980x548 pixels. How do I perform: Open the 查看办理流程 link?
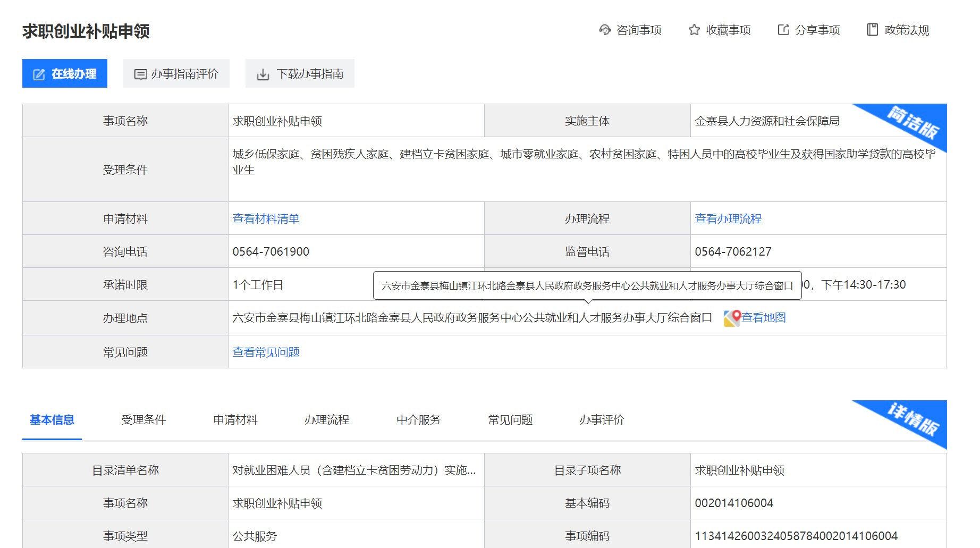(x=728, y=218)
